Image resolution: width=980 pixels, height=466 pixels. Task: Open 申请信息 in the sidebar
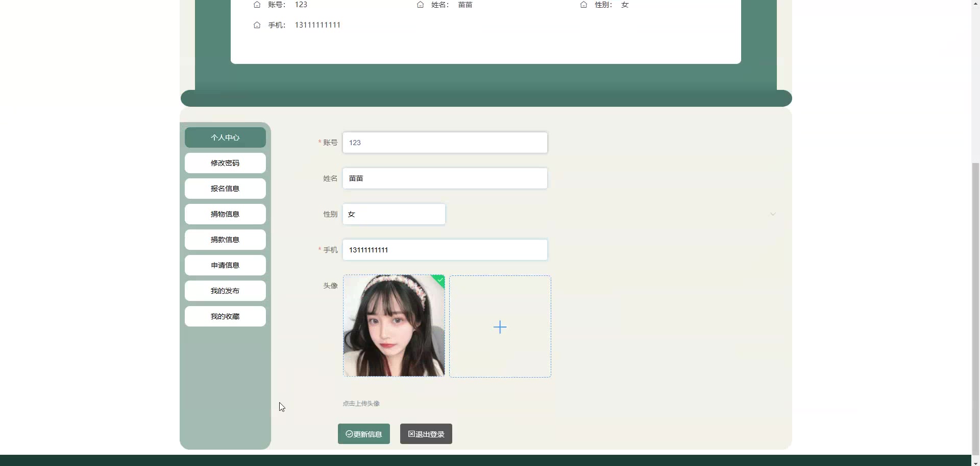(225, 265)
